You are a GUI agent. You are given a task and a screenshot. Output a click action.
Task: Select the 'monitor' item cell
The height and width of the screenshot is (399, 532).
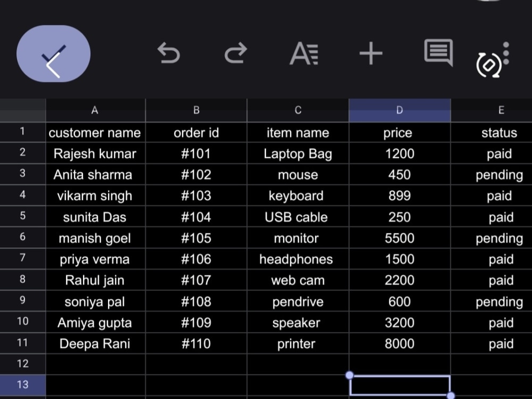pyautogui.click(x=298, y=238)
